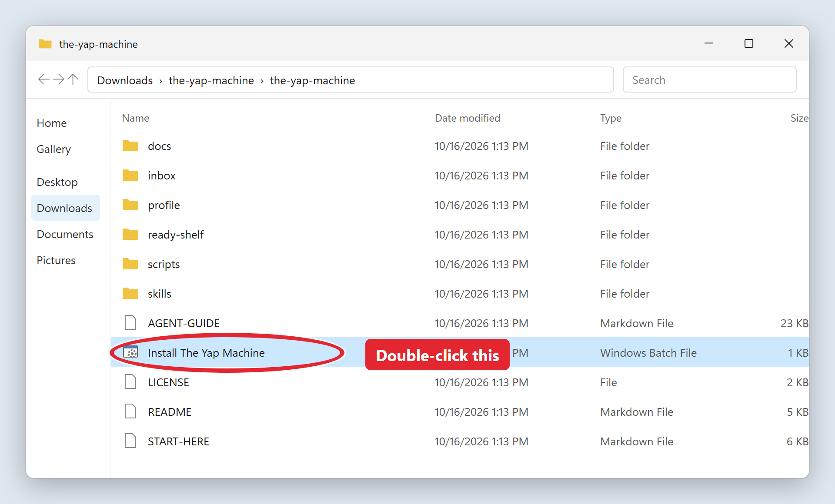Click the Install The Yap Machine batch icon
The image size is (835, 504).
pyautogui.click(x=130, y=352)
